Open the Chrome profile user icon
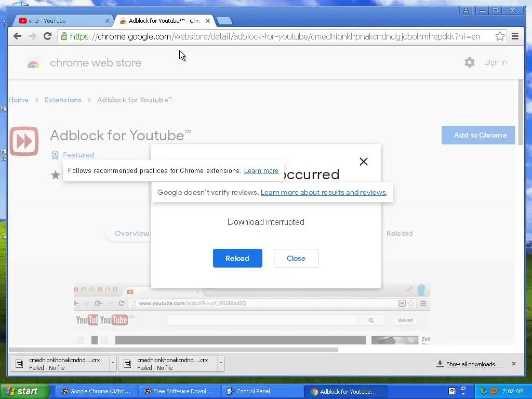The image size is (532, 399). point(466,10)
